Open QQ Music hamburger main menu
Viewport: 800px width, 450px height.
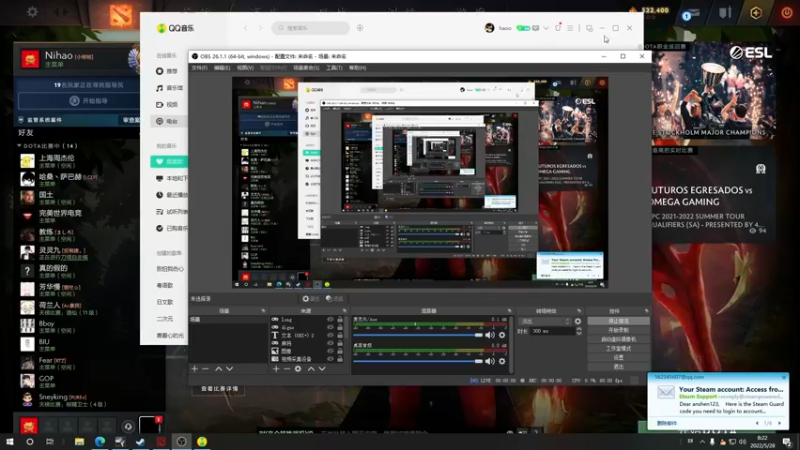pos(570,28)
